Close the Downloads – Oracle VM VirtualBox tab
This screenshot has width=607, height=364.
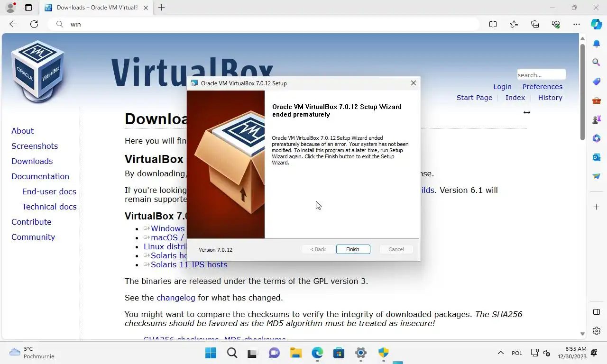(146, 8)
